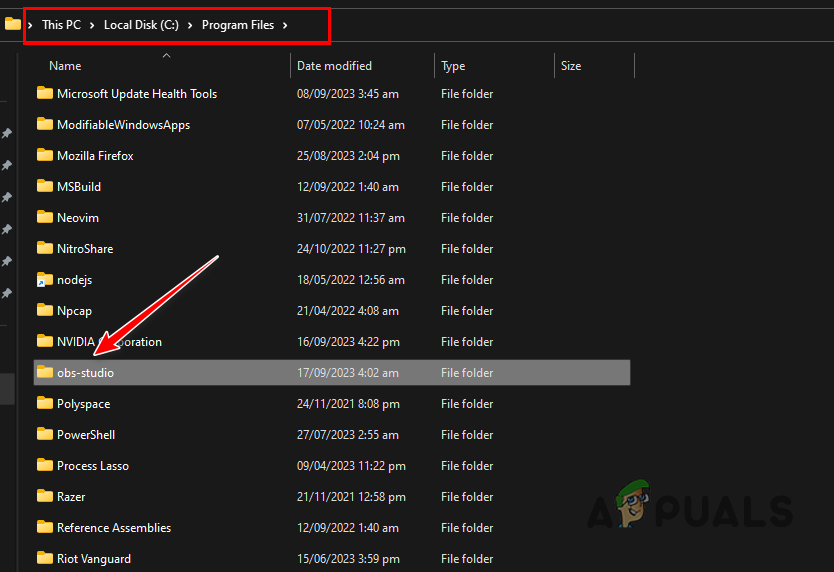
Task: Click Program Files in the address bar
Action: (x=238, y=24)
